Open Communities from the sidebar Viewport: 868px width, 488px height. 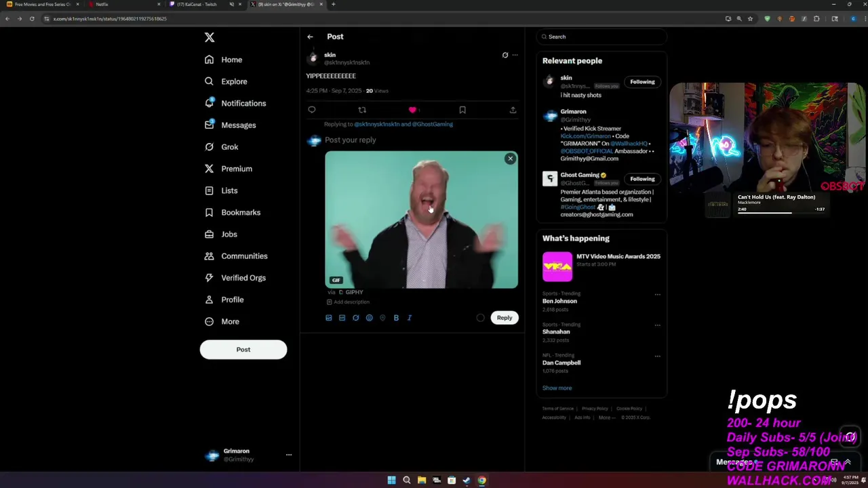tap(236, 256)
